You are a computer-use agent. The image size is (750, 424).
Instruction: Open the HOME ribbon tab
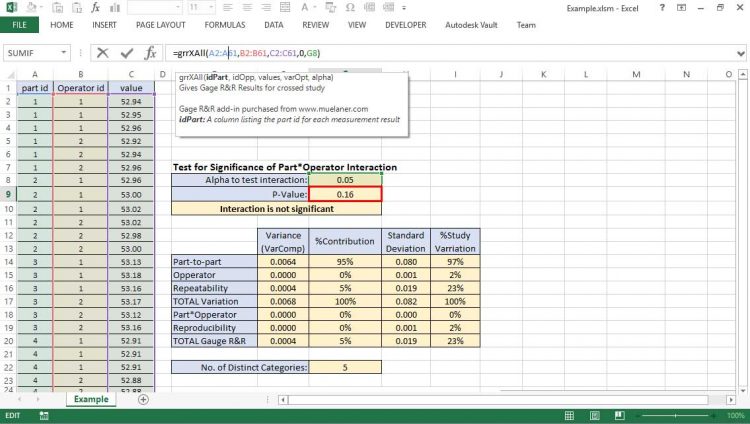62,25
